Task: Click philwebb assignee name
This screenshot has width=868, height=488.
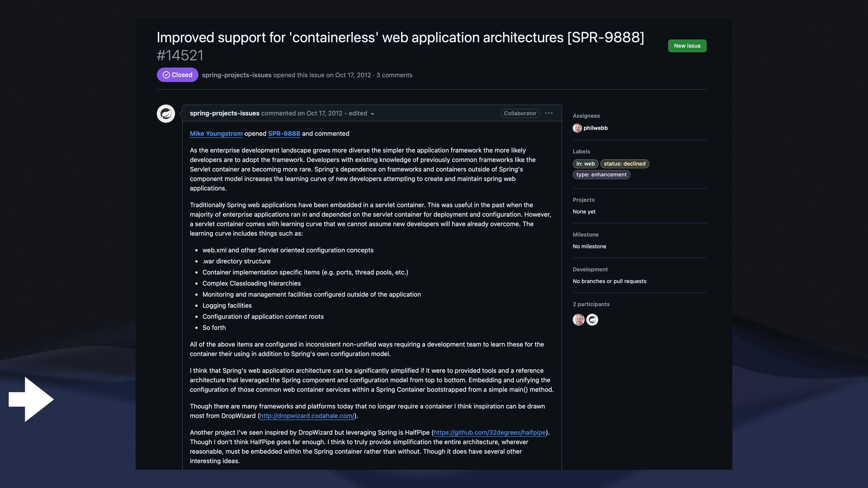Action: [595, 128]
